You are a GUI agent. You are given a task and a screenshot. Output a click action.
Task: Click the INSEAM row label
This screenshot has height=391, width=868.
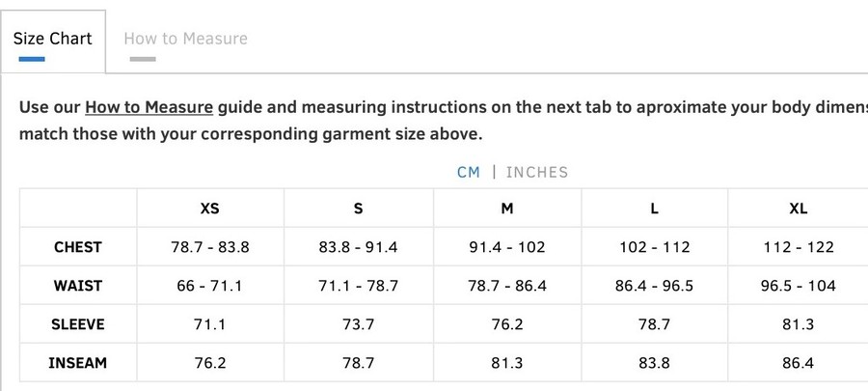point(78,363)
